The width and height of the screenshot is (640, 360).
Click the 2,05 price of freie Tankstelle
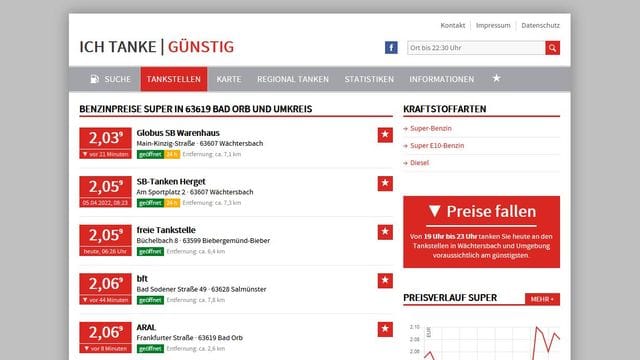tap(105, 240)
